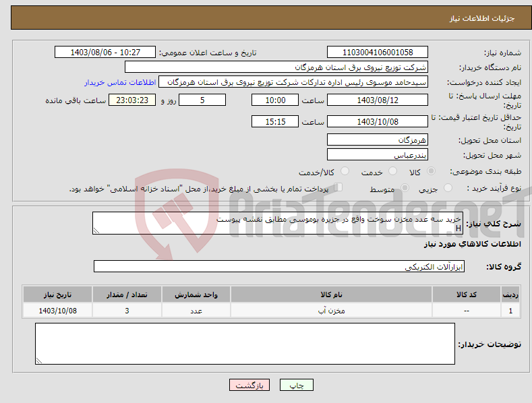Click the شرح کلی نیاز description textarea
This screenshot has height=403, width=532.
click(278, 223)
